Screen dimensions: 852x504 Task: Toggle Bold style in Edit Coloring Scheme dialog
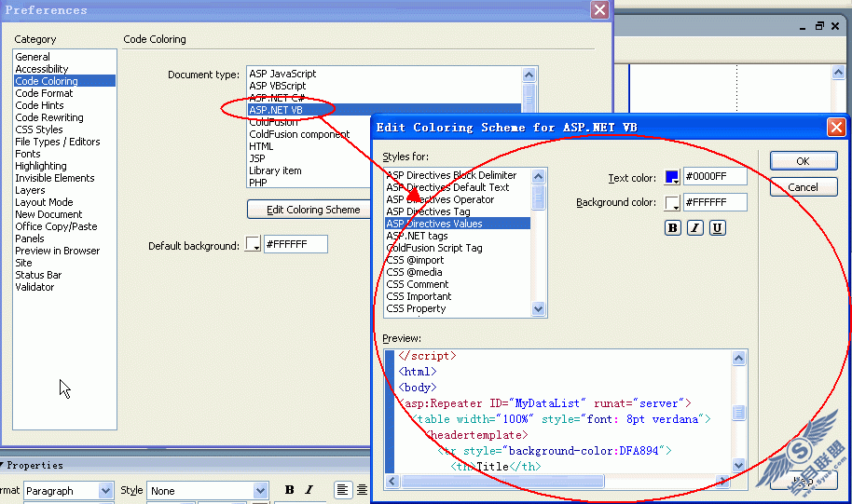(x=673, y=228)
